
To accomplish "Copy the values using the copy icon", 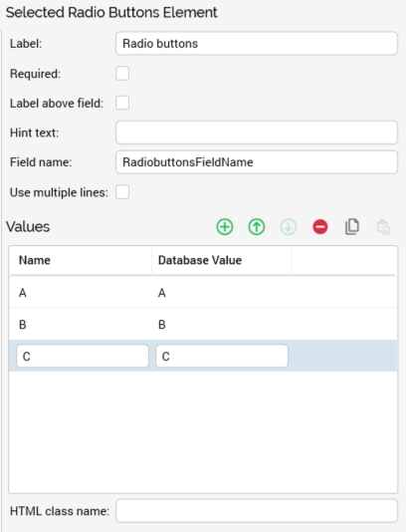I will (352, 226).
